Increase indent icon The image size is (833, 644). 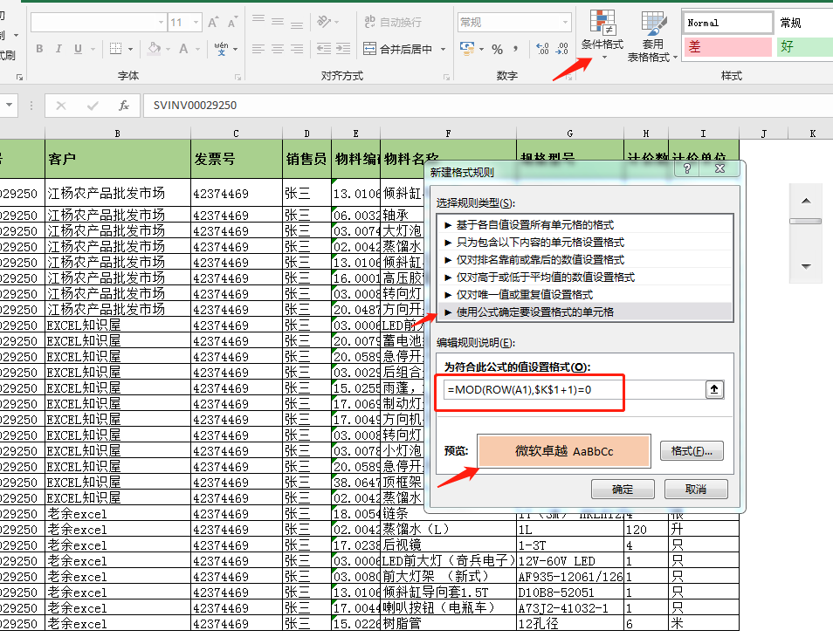click(343, 49)
